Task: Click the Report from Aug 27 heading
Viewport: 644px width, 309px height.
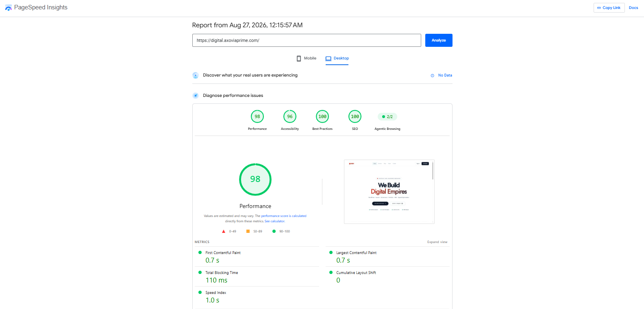Action: coord(247,25)
